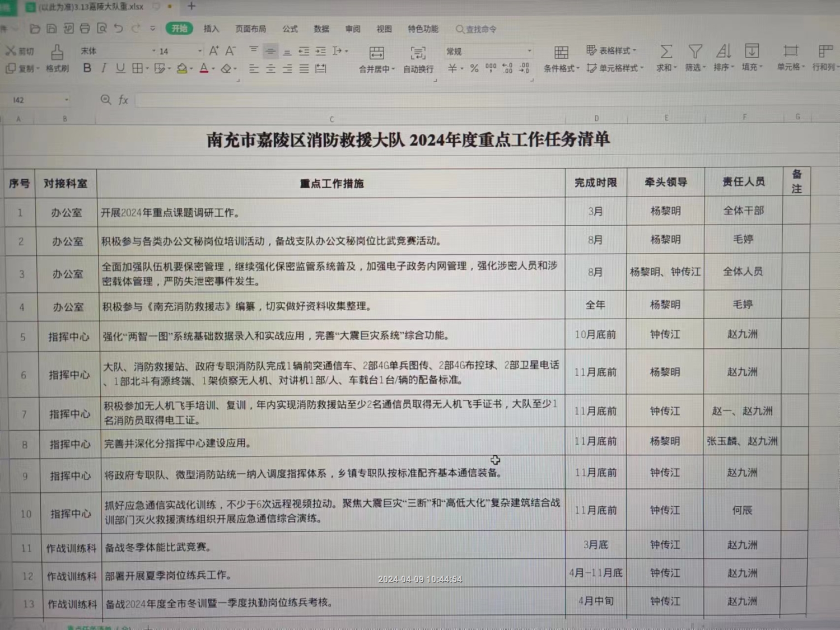Switch to the 公式 (Formulas) tab
This screenshot has height=630, width=840.
[290, 29]
